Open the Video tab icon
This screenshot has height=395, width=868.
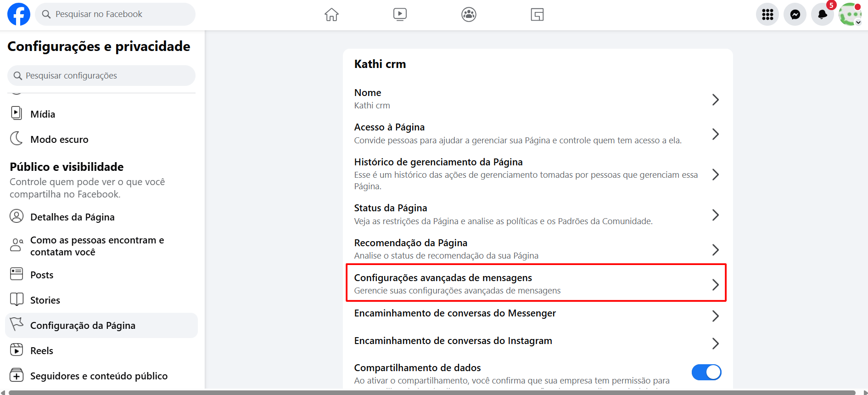[400, 15]
